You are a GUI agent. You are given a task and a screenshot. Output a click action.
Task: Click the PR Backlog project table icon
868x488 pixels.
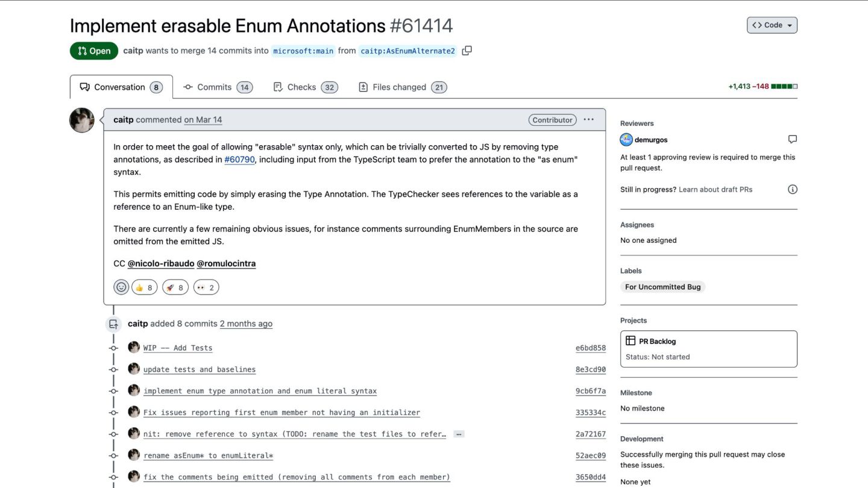(x=631, y=341)
